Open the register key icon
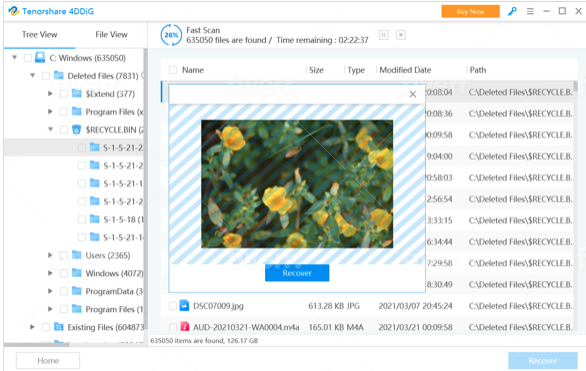The width and height of the screenshot is (586, 371). pyautogui.click(x=512, y=11)
